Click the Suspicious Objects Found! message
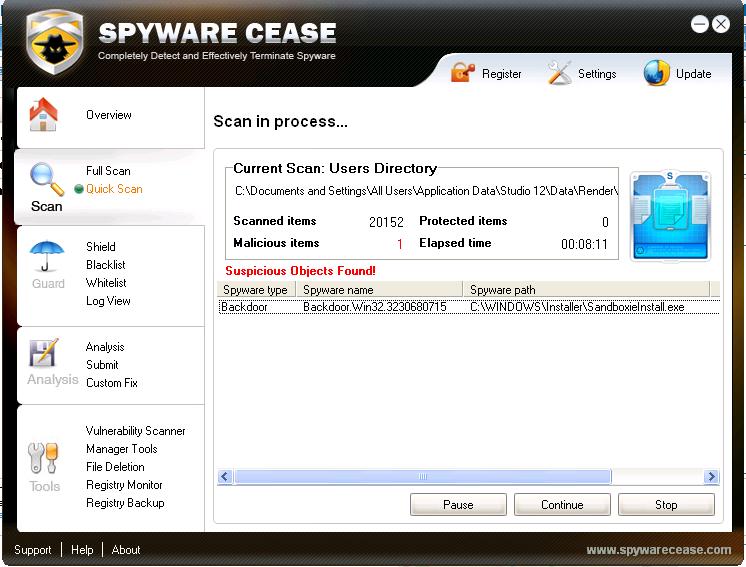 coord(300,271)
